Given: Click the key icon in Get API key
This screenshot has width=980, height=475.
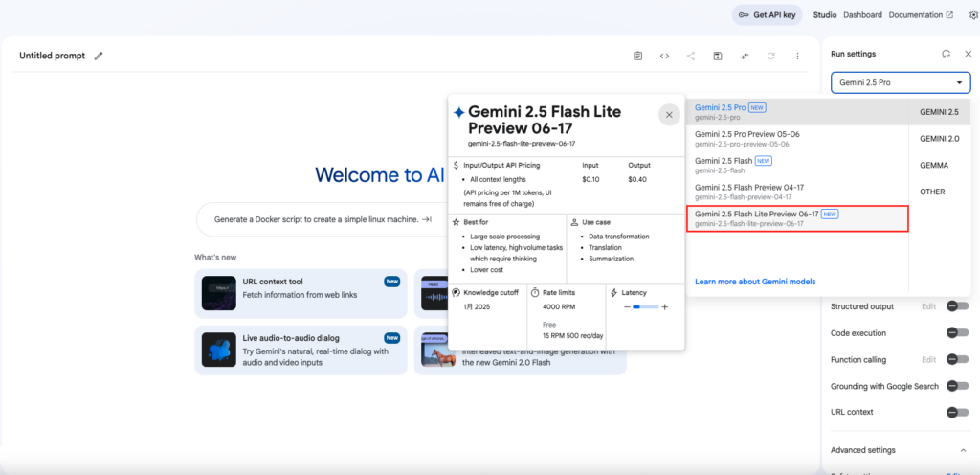Looking at the screenshot, I should click(744, 15).
